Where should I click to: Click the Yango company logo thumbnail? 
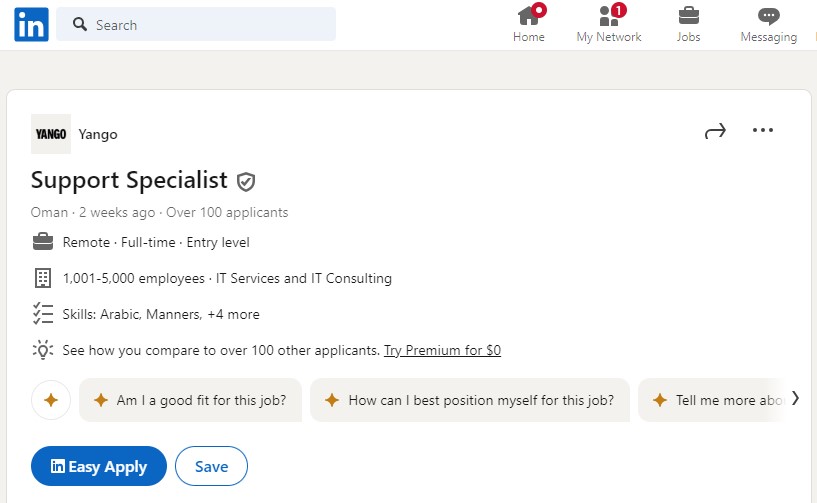51,134
